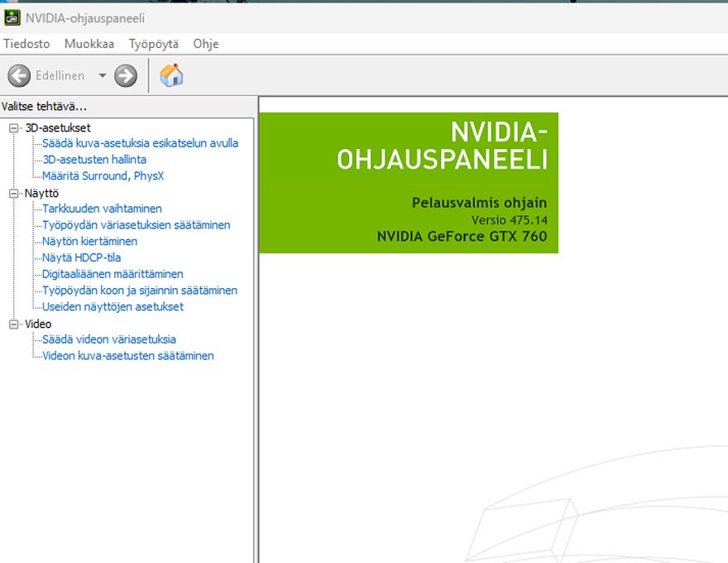Open Näytä HDCP-tila
Image resolution: width=728 pixels, height=563 pixels.
pyautogui.click(x=81, y=257)
